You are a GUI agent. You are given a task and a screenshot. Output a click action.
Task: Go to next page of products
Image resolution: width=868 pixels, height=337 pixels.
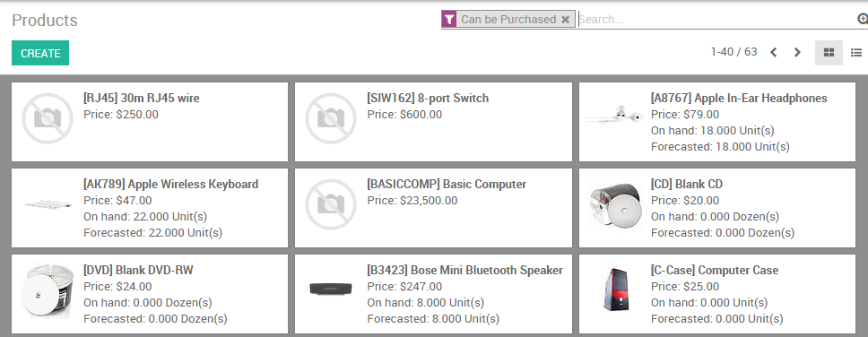797,53
